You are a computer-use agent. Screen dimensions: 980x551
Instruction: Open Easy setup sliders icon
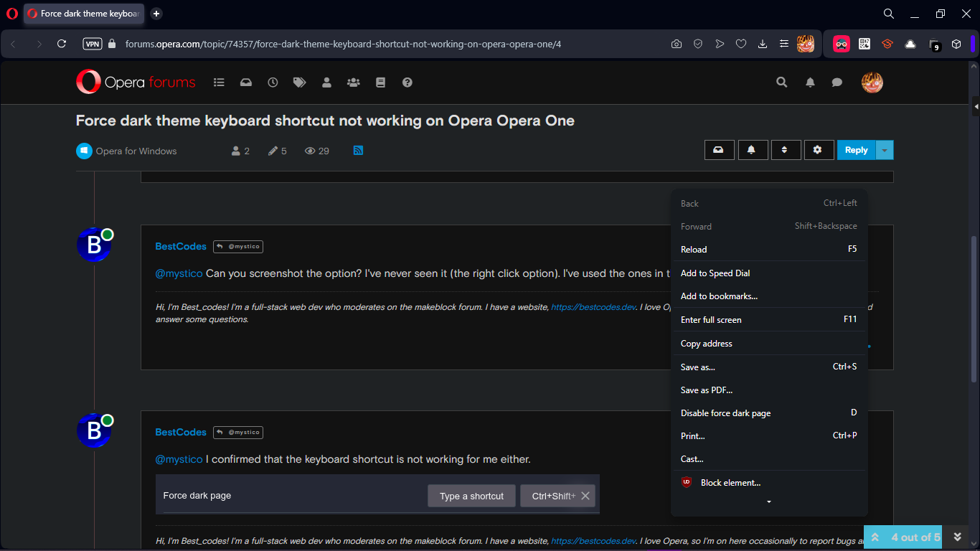[784, 44]
